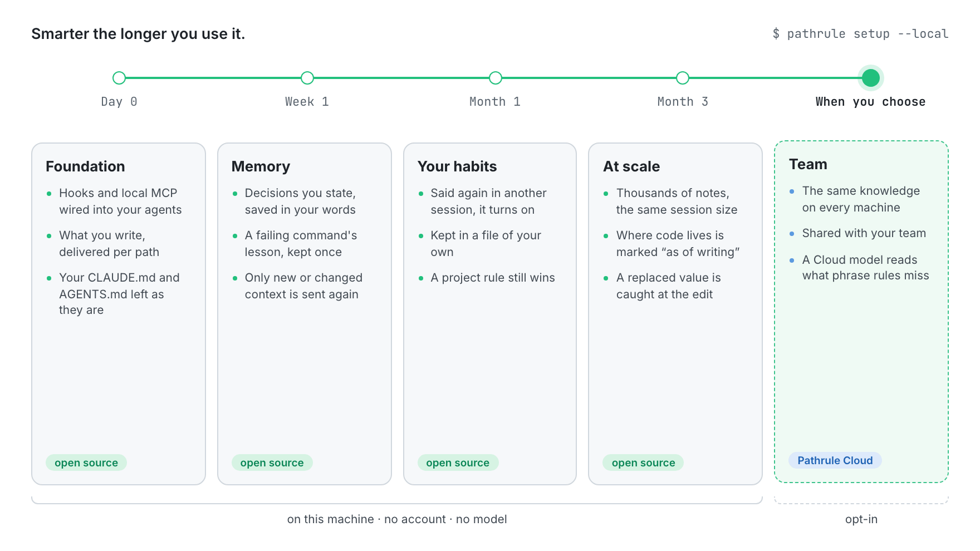Click the Foundation card title
Screen dimensions: 980x551
click(85, 166)
